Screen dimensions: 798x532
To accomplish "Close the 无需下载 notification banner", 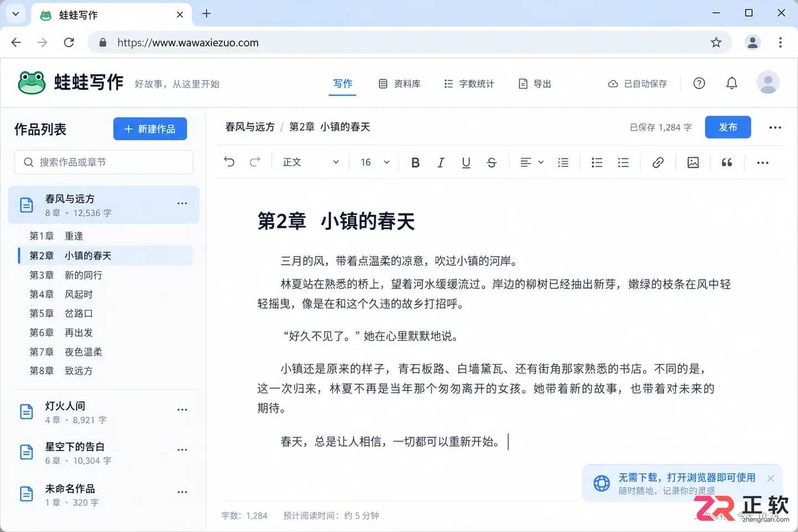I will 770,478.
